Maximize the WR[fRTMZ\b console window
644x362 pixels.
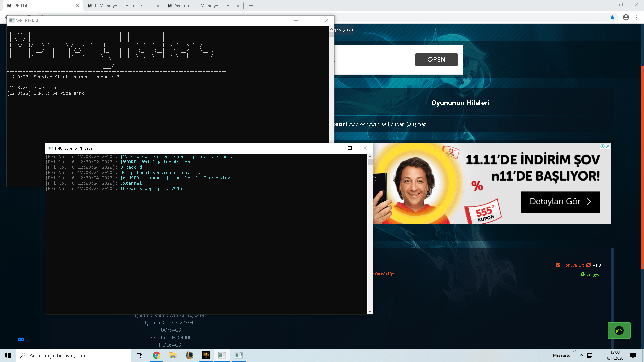tap(311, 20)
